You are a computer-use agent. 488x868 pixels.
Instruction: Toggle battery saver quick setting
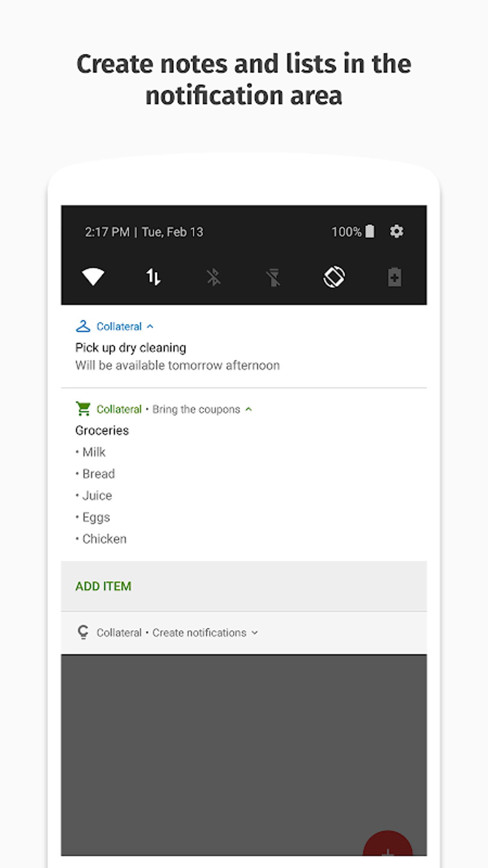click(394, 277)
